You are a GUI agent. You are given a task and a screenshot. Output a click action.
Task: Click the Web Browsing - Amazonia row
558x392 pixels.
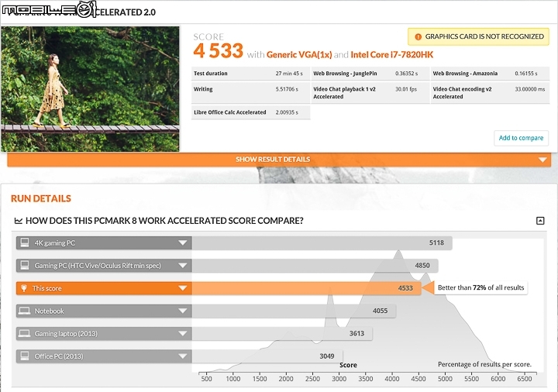pos(490,74)
